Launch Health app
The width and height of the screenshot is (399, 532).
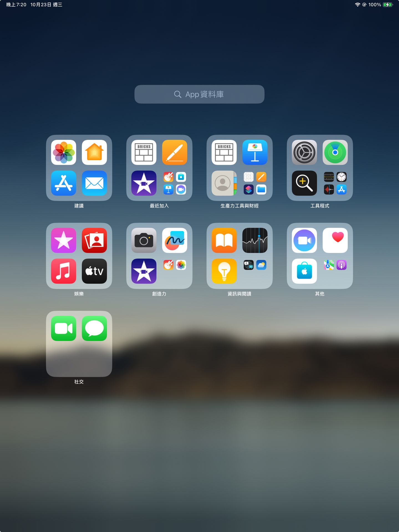click(x=335, y=241)
